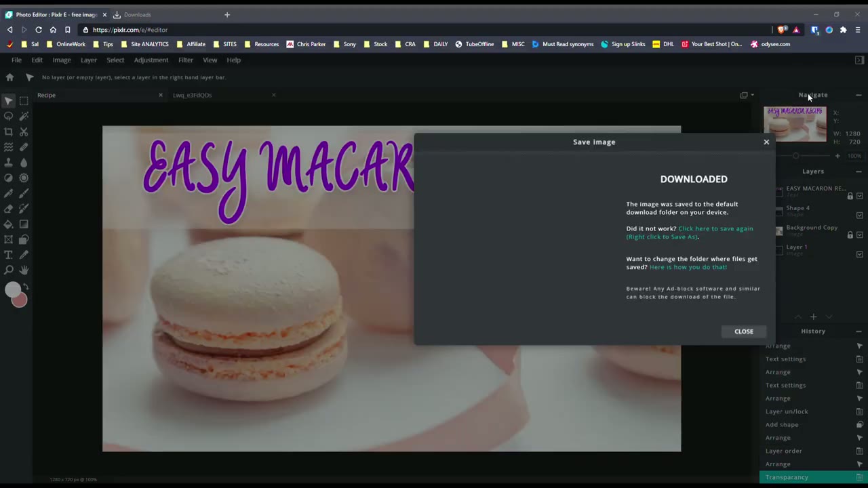Unlock the Background Copy layer

850,235
